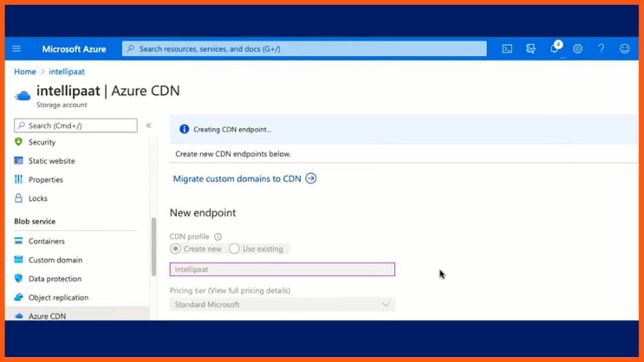Click the Object replication icon

19,298
